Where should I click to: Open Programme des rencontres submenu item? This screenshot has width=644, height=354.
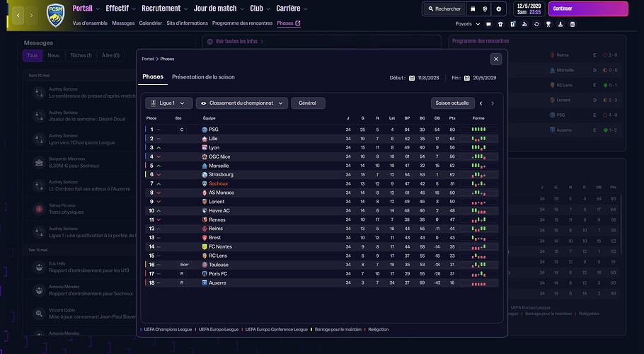[x=242, y=23]
